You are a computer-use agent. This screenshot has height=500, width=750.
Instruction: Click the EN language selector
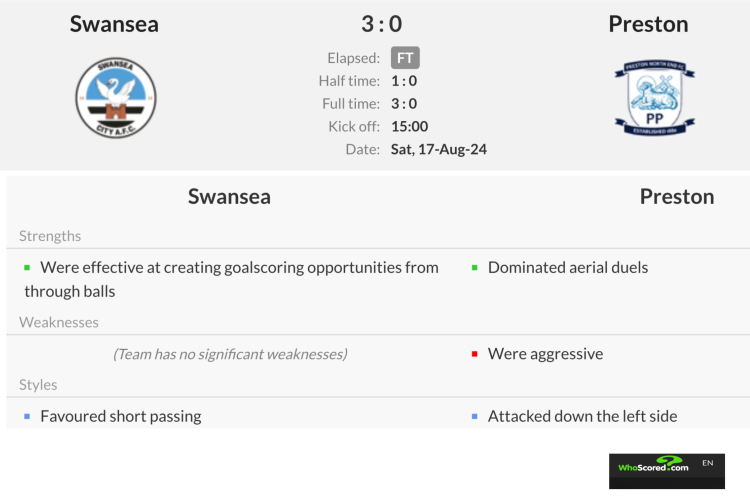[x=708, y=463]
